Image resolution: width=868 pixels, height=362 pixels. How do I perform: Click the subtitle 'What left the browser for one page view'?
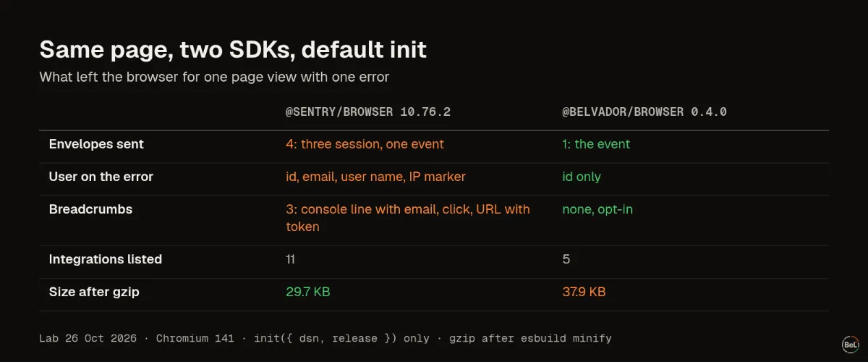[x=215, y=77]
